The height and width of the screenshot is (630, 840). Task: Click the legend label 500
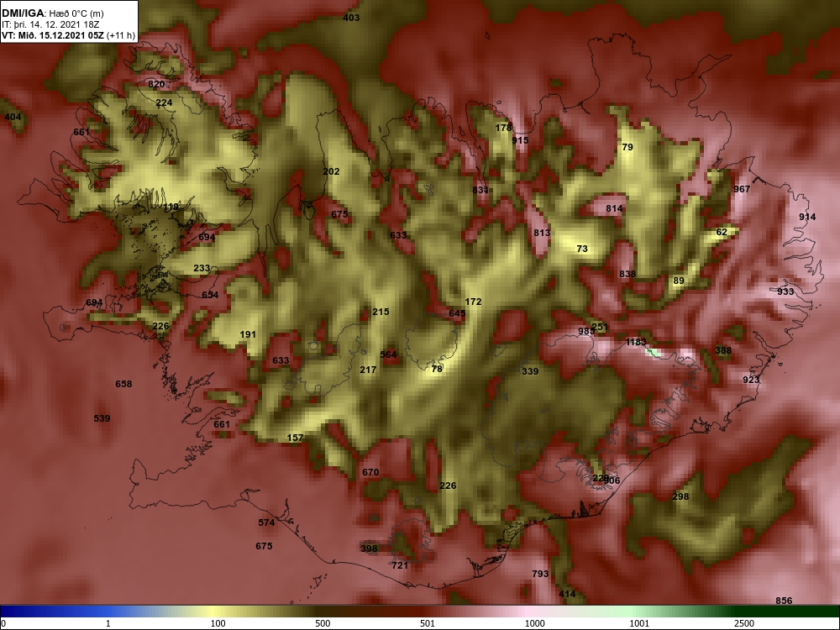[323, 623]
